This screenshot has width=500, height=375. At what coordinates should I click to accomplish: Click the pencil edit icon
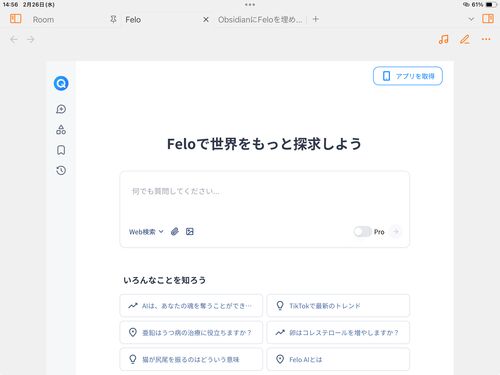point(465,39)
